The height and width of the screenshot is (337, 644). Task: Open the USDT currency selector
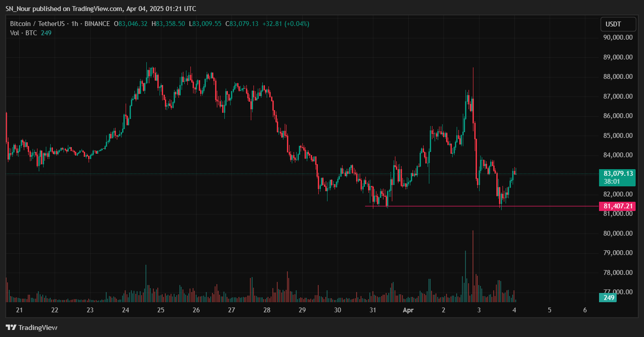coord(618,24)
